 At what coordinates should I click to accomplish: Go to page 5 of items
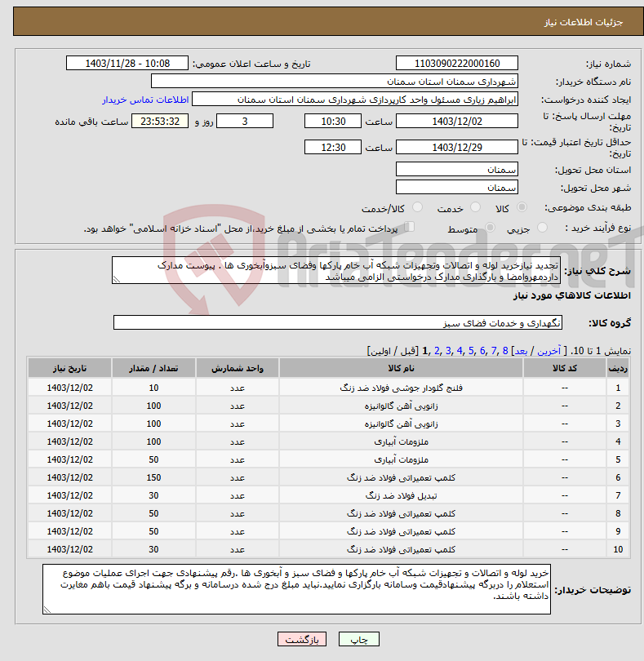(x=471, y=351)
